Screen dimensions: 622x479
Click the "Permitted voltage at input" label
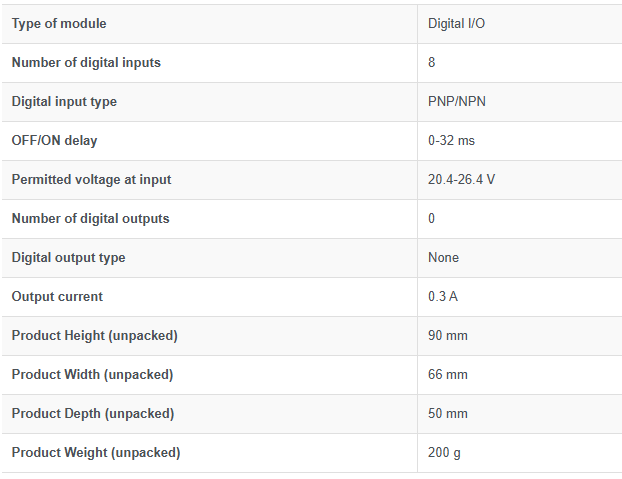(91, 179)
